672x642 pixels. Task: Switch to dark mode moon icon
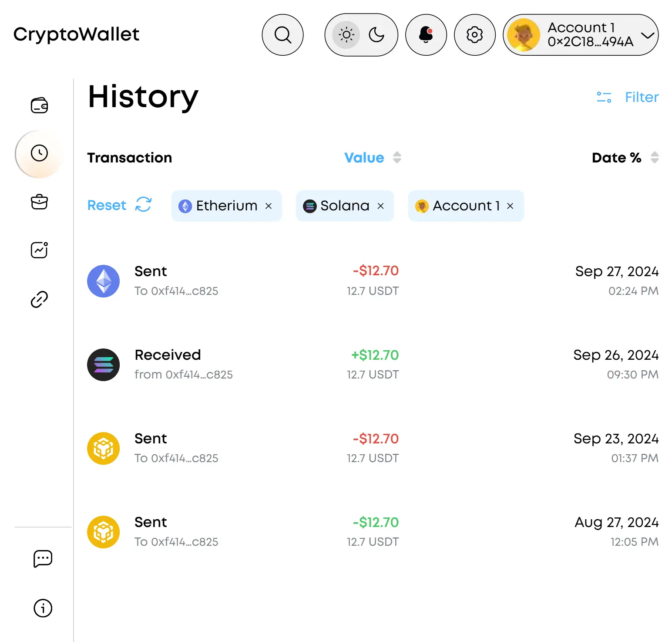(376, 35)
